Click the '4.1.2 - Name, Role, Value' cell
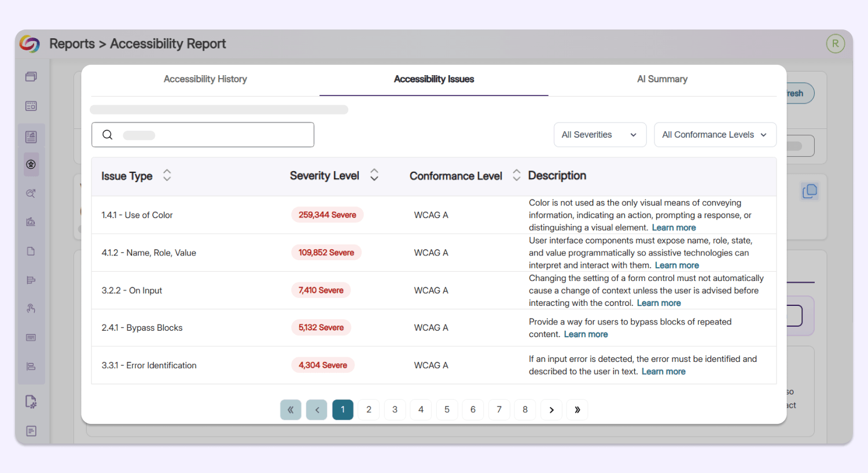This screenshot has height=473, width=868. pyautogui.click(x=149, y=253)
